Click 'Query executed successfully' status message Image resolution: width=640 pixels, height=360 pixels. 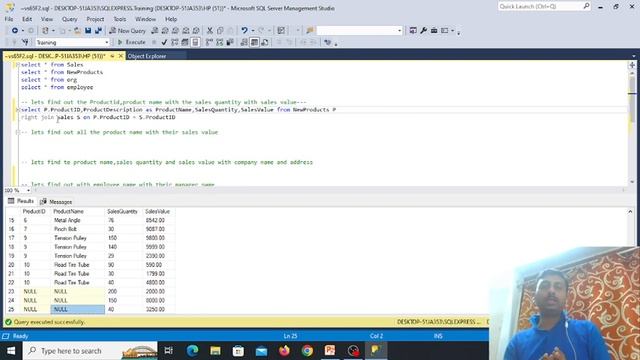[49, 322]
